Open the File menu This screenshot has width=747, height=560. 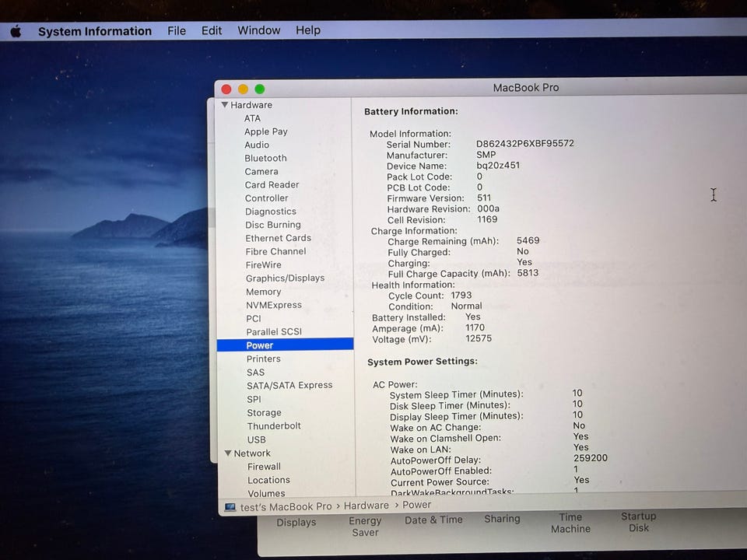click(x=177, y=31)
